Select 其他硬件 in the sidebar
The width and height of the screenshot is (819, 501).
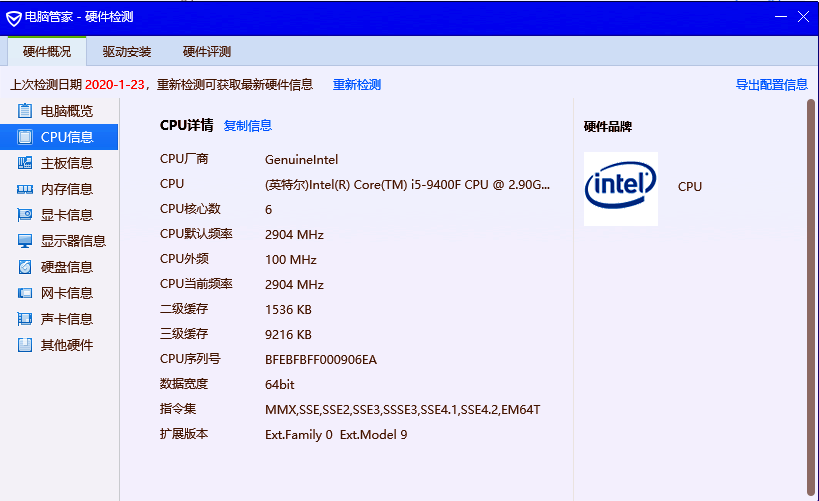[x=59, y=345]
